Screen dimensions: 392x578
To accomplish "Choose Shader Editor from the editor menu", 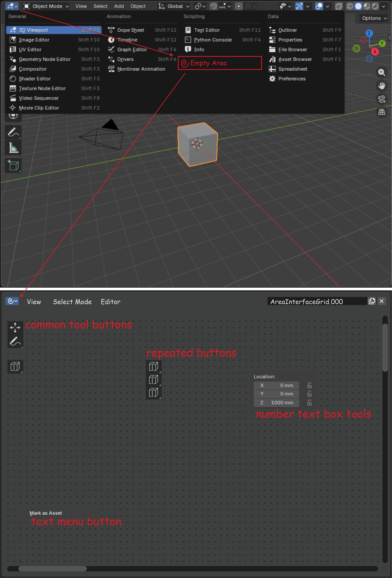I will click(54, 79).
